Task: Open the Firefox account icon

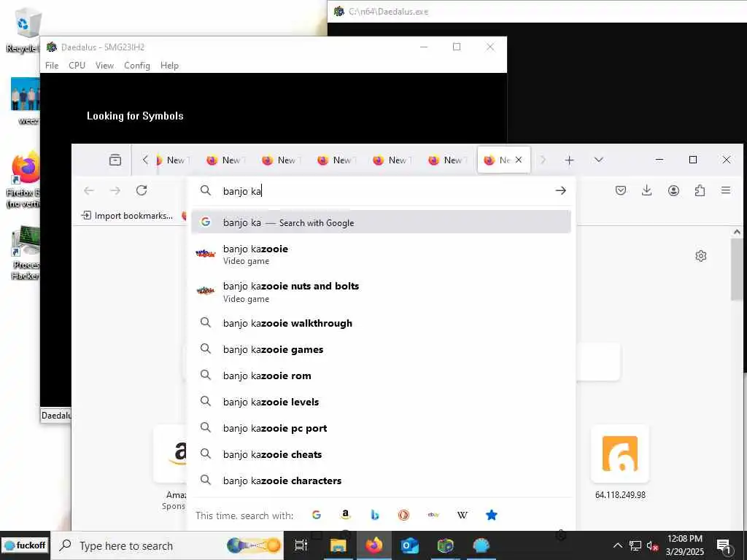Action: [x=673, y=190]
